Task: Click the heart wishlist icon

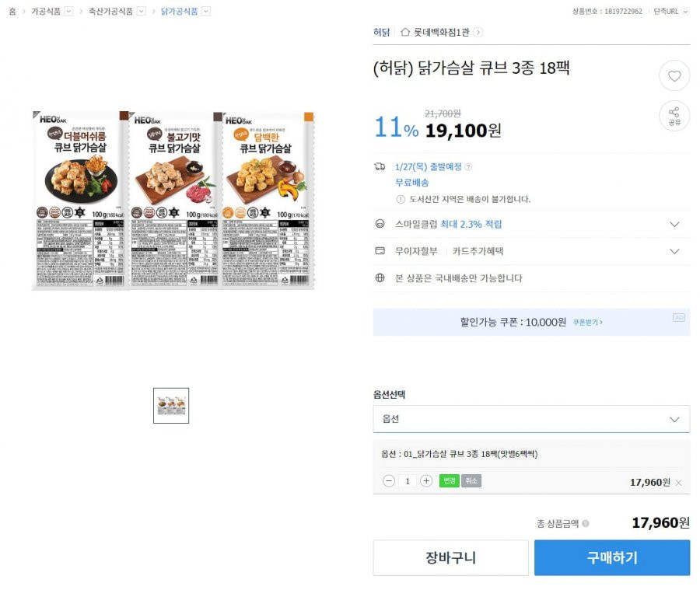Action: tap(674, 76)
